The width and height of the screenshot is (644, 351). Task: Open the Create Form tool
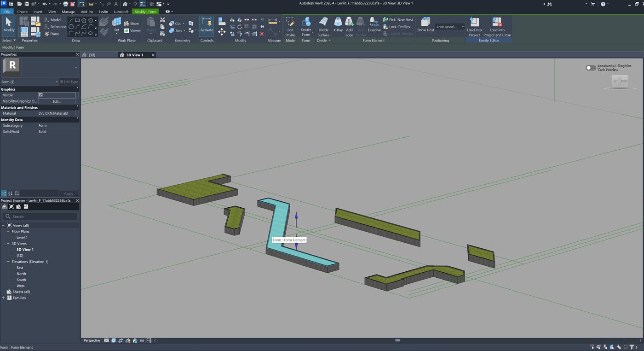pyautogui.click(x=306, y=27)
